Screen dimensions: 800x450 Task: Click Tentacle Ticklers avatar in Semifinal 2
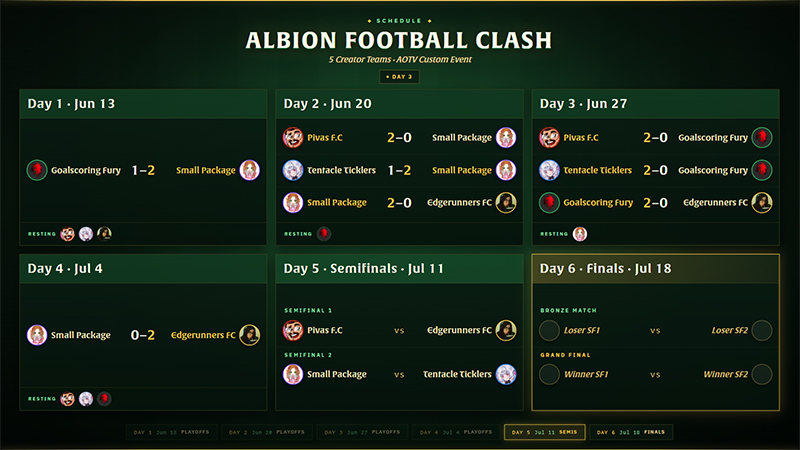[x=506, y=374]
